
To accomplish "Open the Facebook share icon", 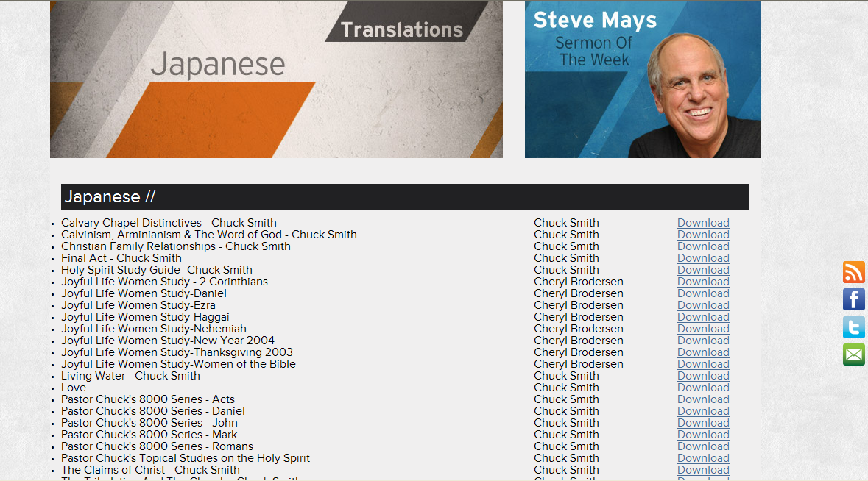I will coord(853,299).
